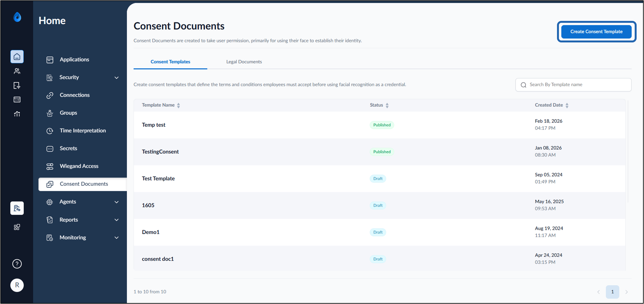Open the Users icon in narrow rail

click(x=17, y=71)
